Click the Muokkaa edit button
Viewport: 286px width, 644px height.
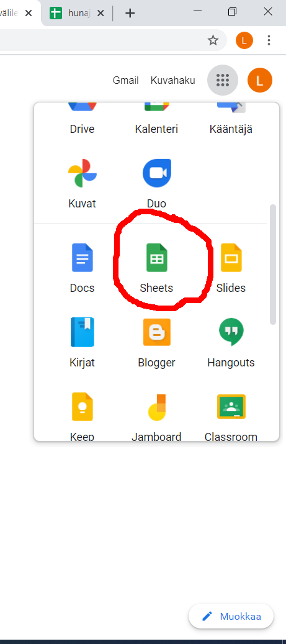[x=231, y=616]
